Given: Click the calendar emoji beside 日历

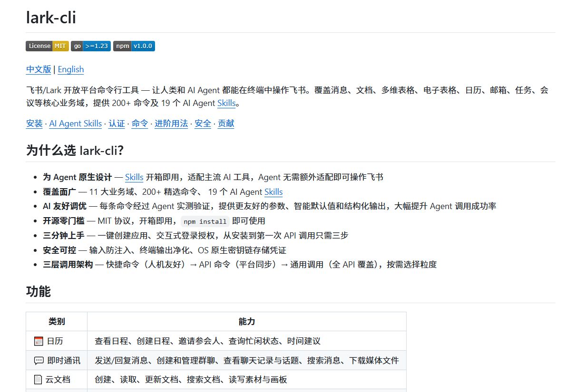Looking at the screenshot, I should tap(39, 341).
